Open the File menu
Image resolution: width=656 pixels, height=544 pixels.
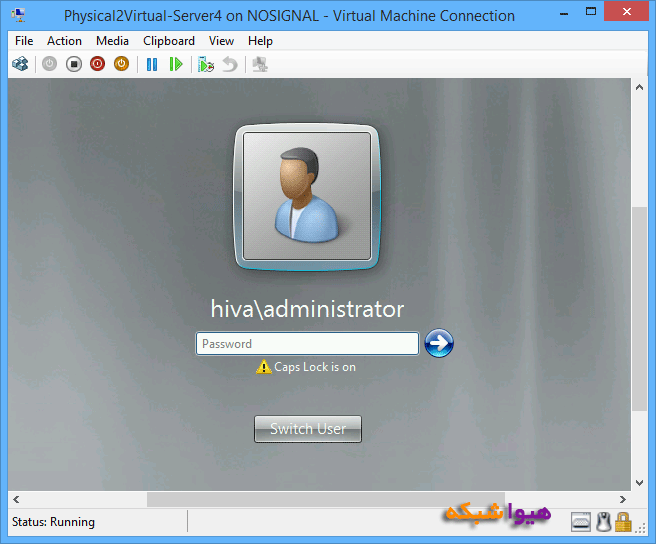coord(24,41)
